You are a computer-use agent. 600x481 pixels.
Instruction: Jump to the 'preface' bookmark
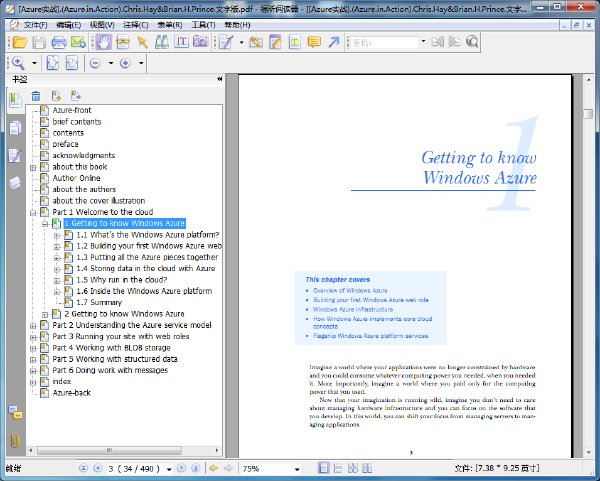[x=65, y=144]
